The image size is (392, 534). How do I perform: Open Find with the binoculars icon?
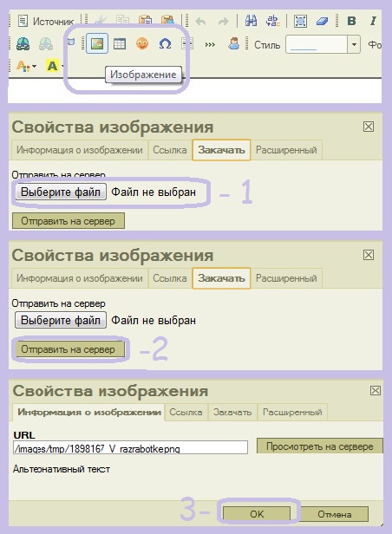(x=251, y=21)
